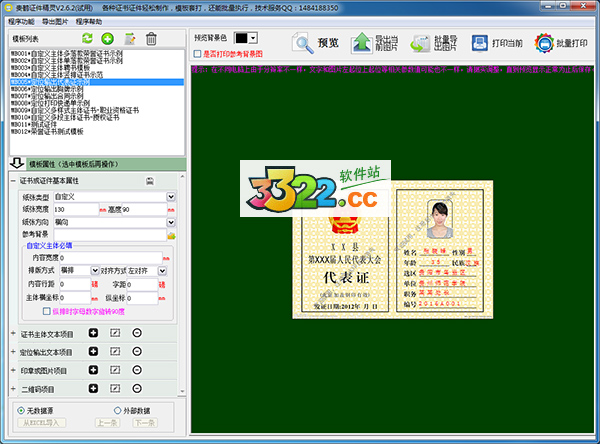Click the edit template notepad icon
The height and width of the screenshot is (444, 600).
pyautogui.click(x=129, y=39)
